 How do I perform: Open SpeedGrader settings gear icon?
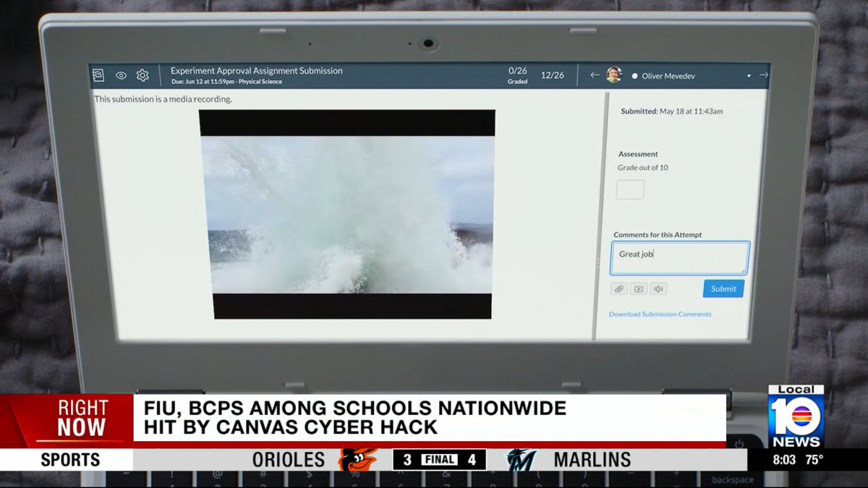(x=142, y=75)
